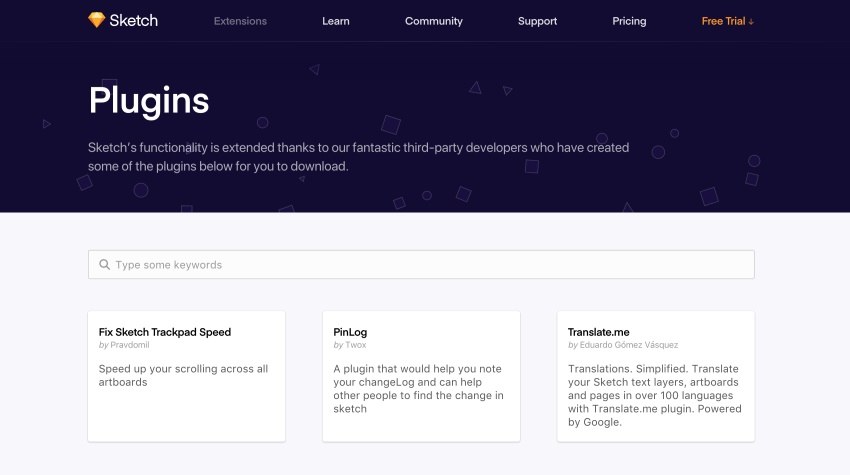View the Pricing page
Image resolution: width=850 pixels, height=475 pixels.
click(629, 21)
